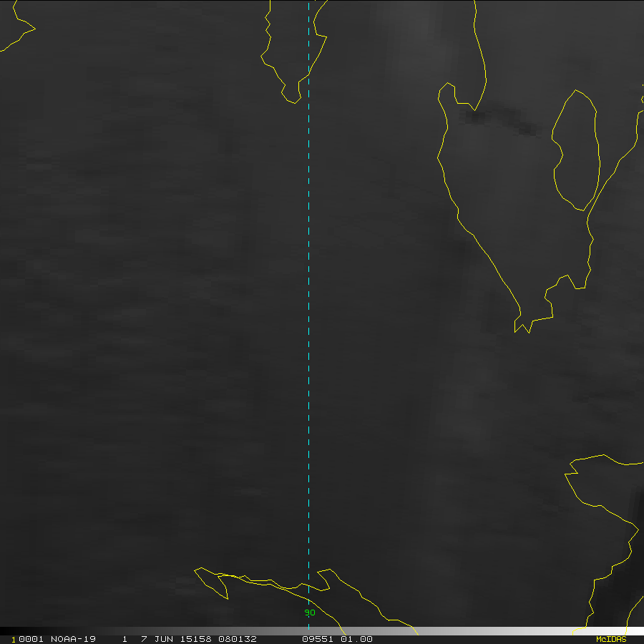Click the McIDAS logo text
The width and height of the screenshot is (644, 644).
(610, 639)
